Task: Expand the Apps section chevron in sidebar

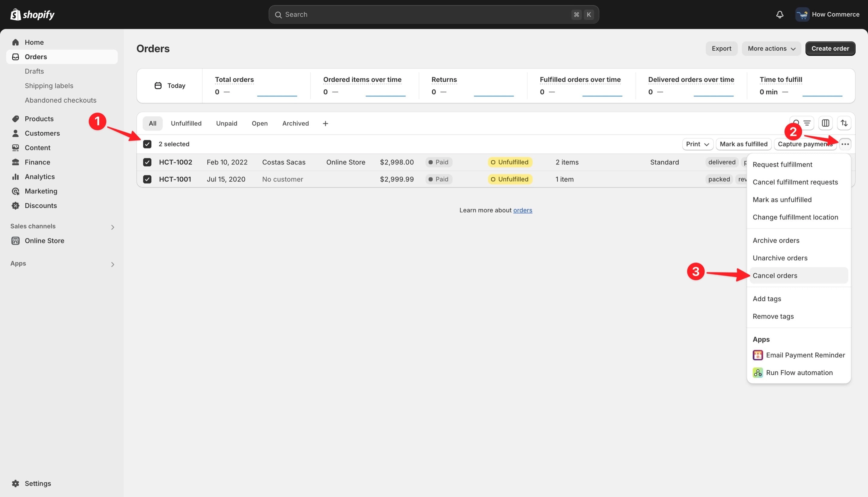Action: [x=113, y=264]
